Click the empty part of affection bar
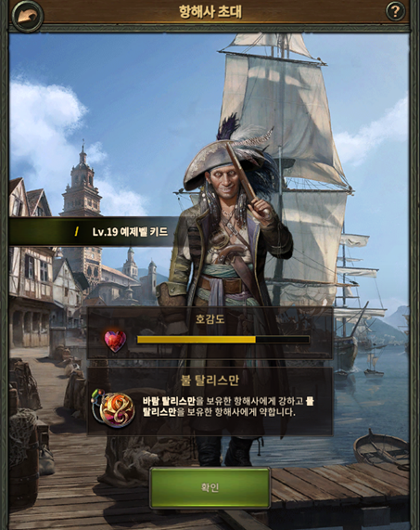 click(283, 340)
